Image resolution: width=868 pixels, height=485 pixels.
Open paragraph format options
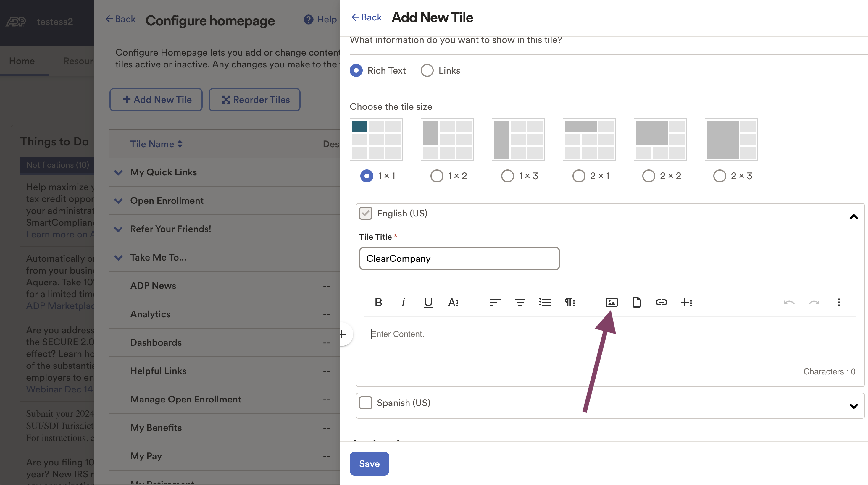570,302
